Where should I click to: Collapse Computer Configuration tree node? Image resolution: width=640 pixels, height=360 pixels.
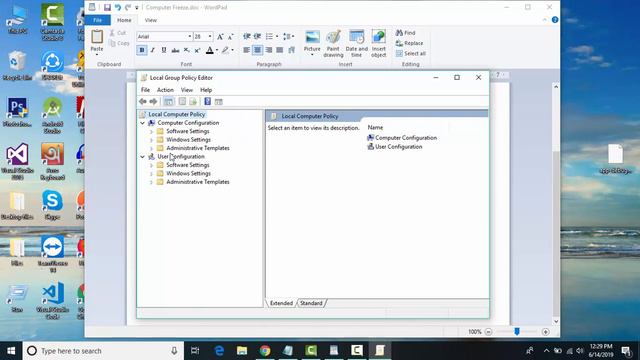[142, 123]
